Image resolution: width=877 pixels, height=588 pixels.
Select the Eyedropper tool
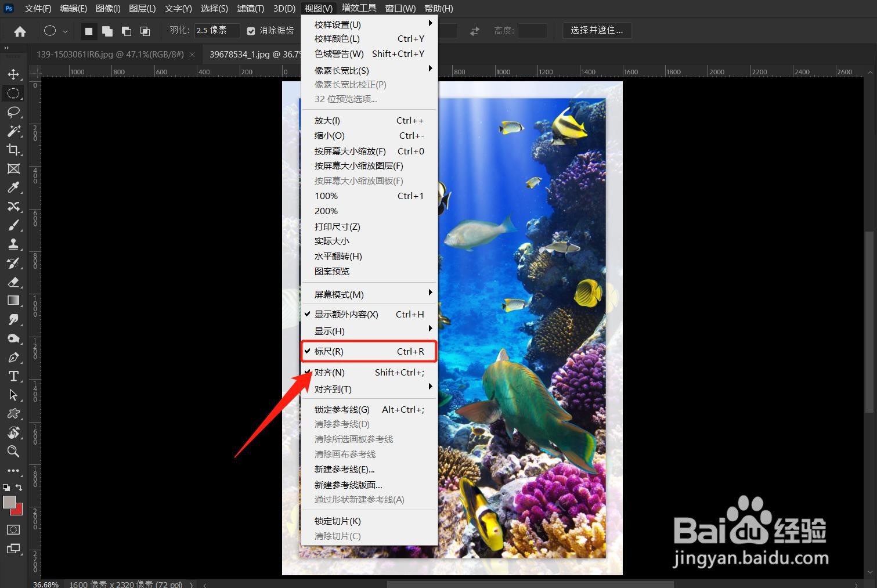14,187
